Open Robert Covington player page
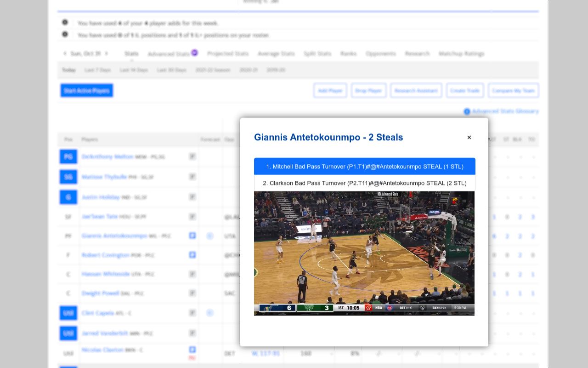Viewport: 588px width, 368px height. click(106, 255)
